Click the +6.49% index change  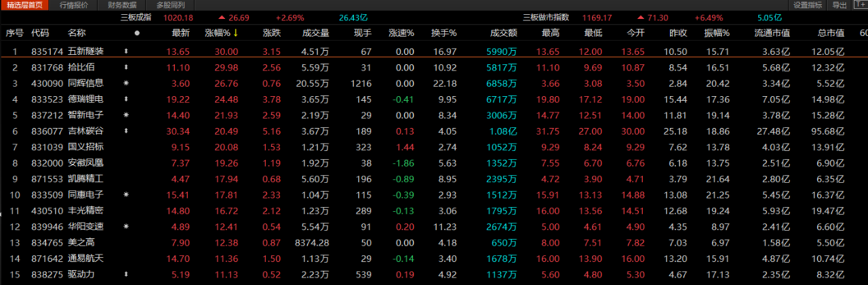coord(709,18)
